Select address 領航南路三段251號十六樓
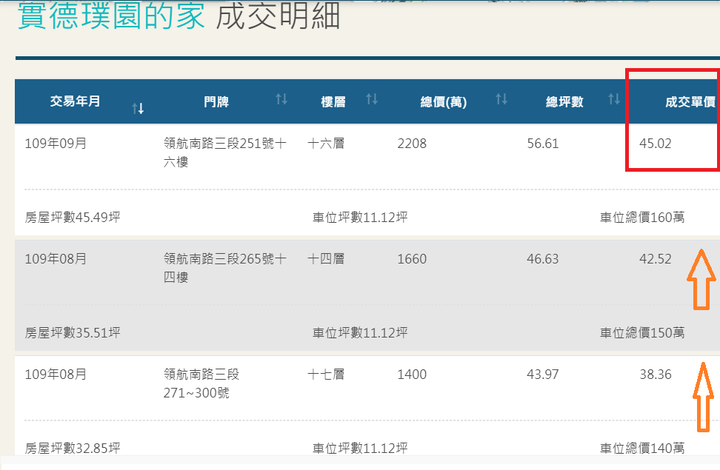The height and width of the screenshot is (470, 720). tap(225, 153)
